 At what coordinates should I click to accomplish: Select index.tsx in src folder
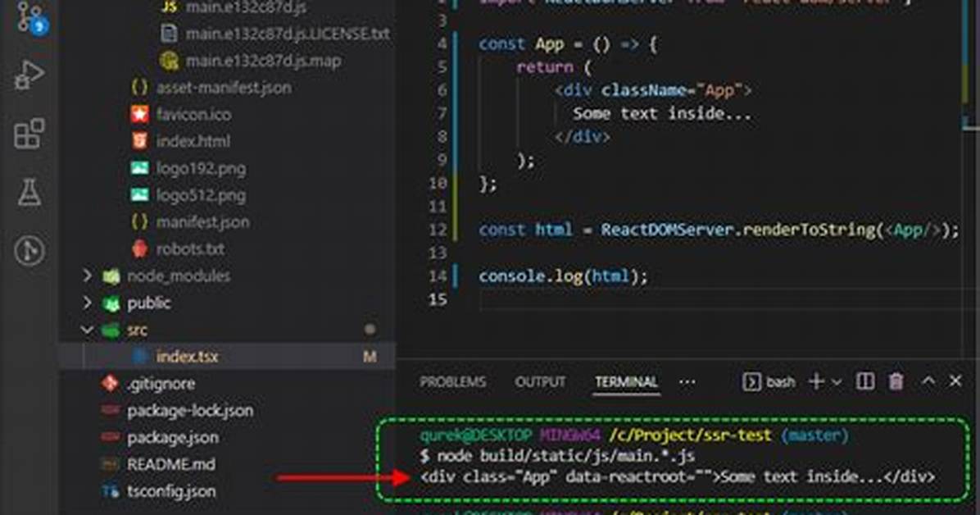187,357
